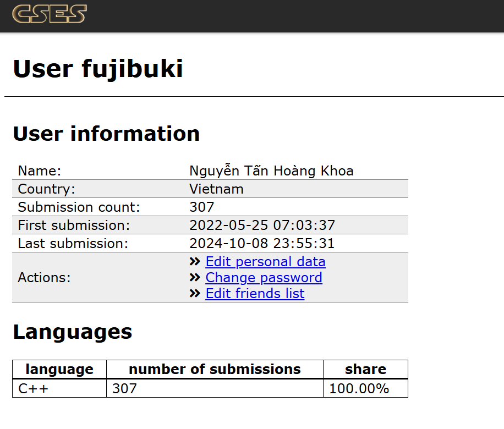Click the language column header
This screenshot has width=504, height=429.
(x=59, y=369)
